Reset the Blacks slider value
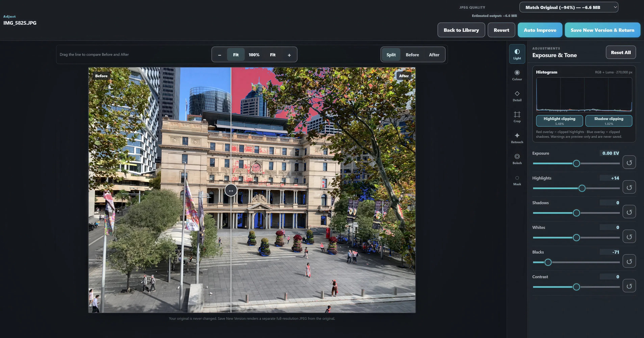This screenshot has width=644, height=338. pos(629,261)
